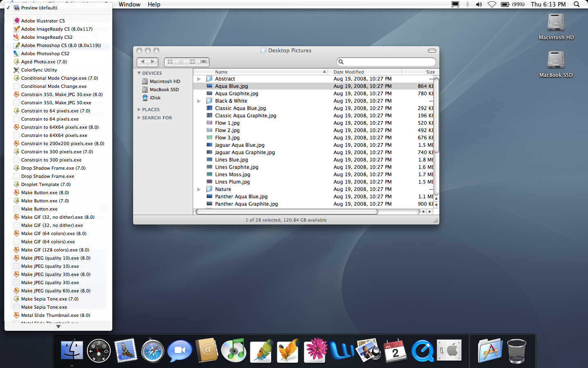Launch iTunes from the Dock
Screen dimensions: 588x368
click(x=234, y=350)
